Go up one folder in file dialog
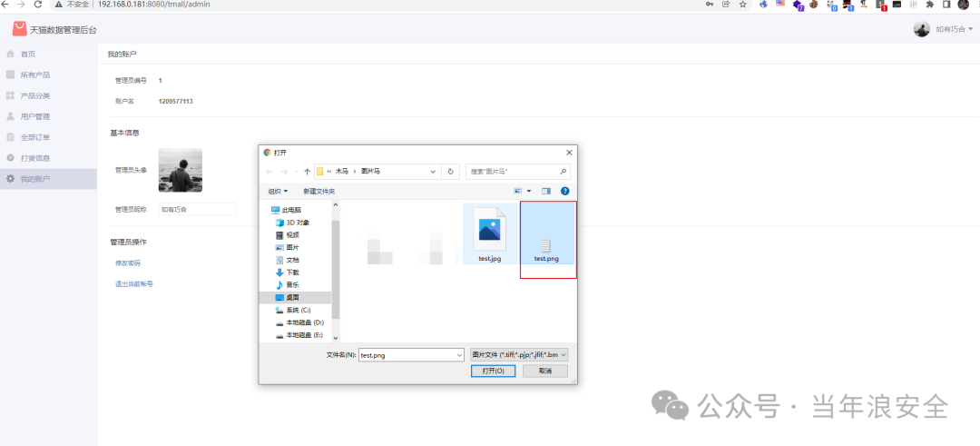This screenshot has height=446, width=980. 307,172
